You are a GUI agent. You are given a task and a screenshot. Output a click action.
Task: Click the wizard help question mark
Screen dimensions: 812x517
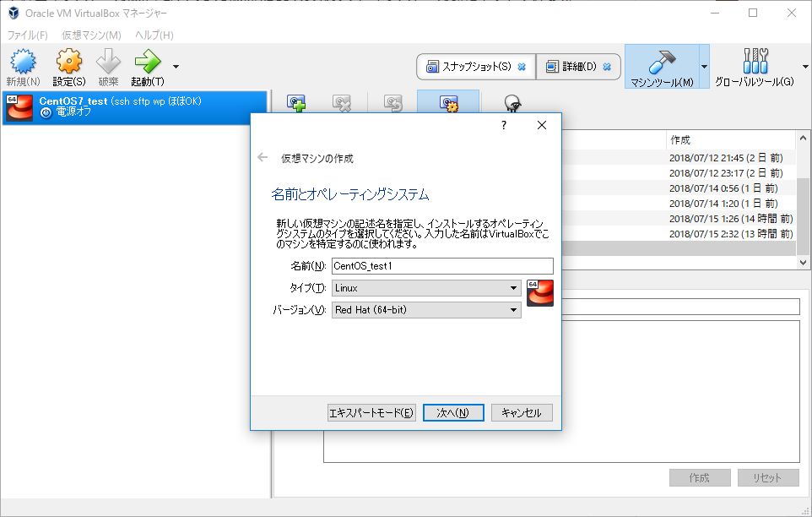[504, 125]
